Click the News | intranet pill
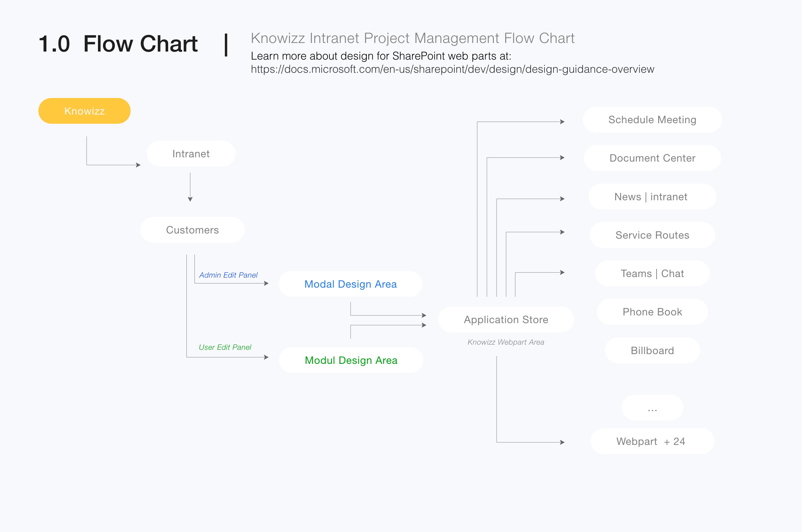The height and width of the screenshot is (532, 802). pos(652,197)
